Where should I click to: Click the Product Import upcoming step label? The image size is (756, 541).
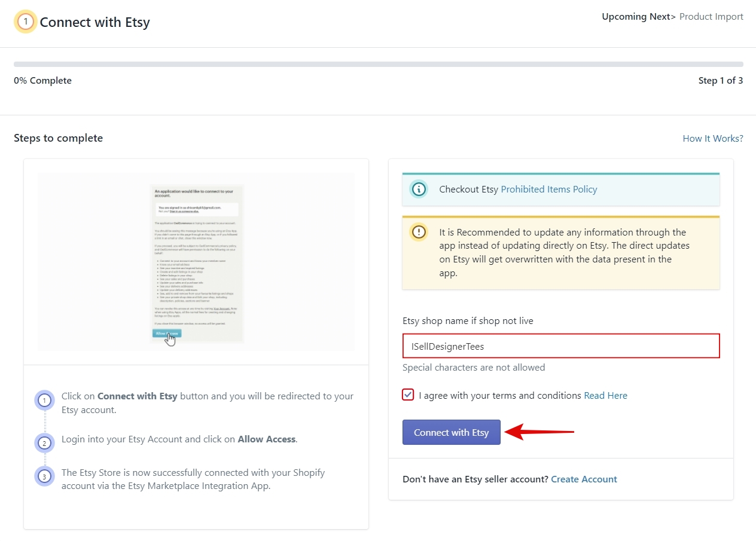[711, 17]
